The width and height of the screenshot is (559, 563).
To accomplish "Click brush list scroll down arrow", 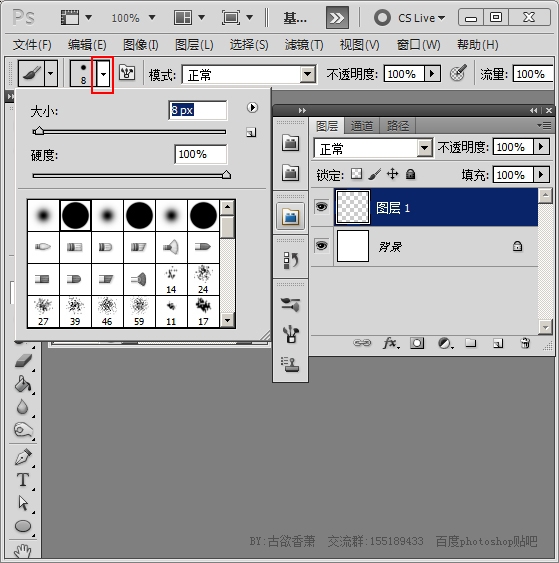I will tap(228, 320).
